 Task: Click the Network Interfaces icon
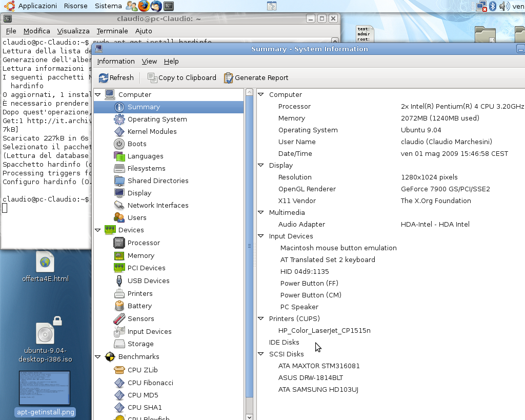tap(119, 205)
